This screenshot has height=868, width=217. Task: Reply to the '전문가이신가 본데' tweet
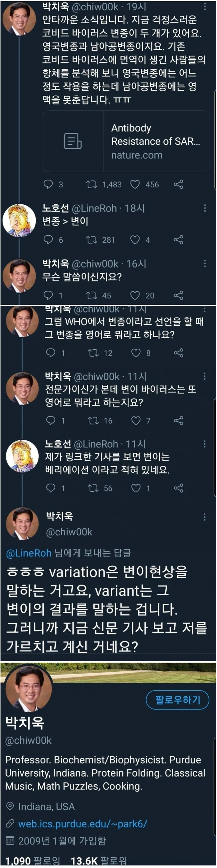tap(50, 420)
